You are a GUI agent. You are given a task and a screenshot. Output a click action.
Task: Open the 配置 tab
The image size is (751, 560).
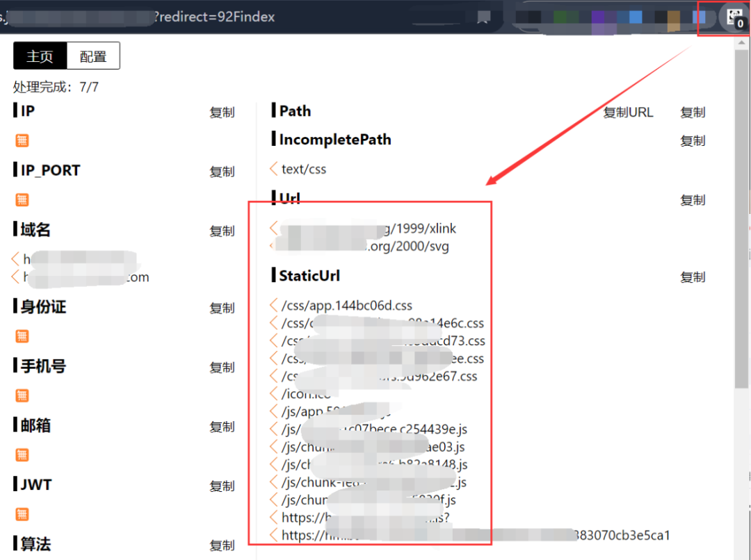click(x=93, y=56)
